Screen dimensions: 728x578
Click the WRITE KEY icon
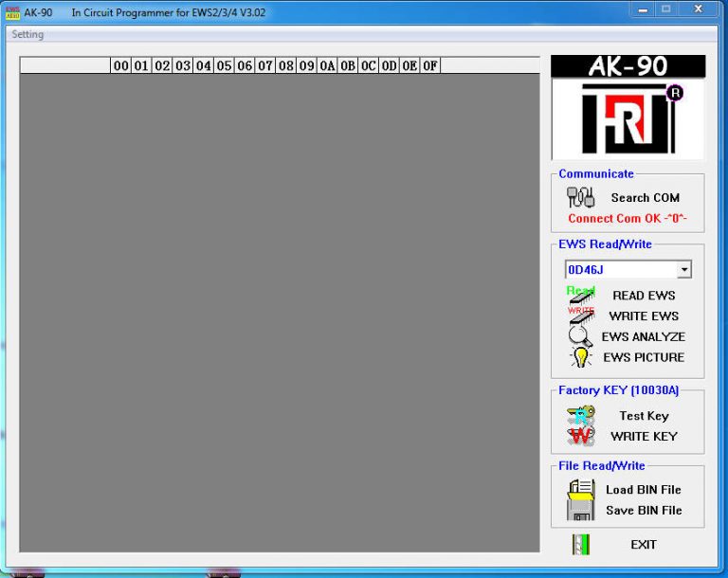(x=580, y=436)
